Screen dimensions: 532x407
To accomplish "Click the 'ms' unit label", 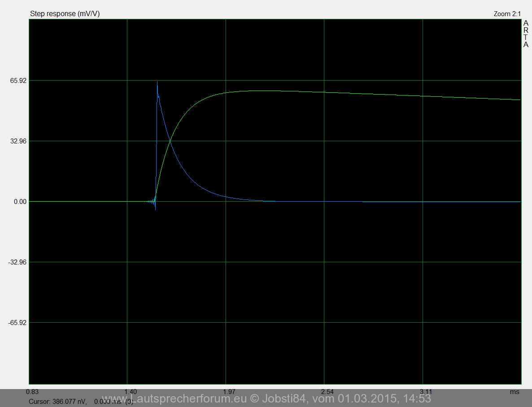I will click(x=515, y=392).
